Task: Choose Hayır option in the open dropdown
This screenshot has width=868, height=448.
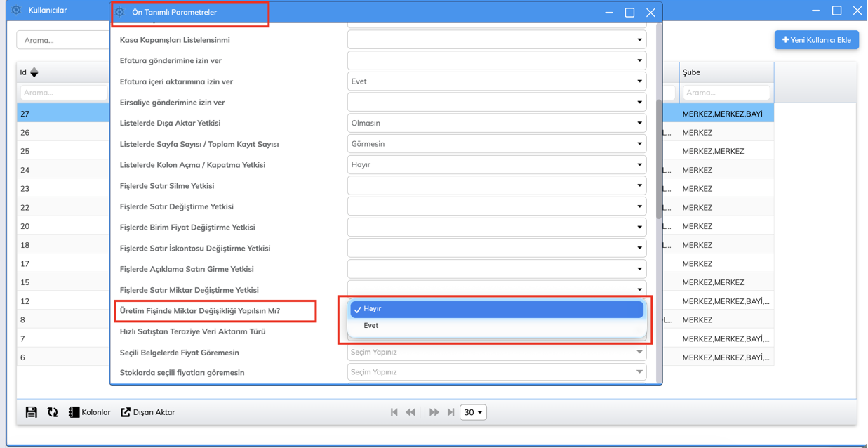Action: (497, 309)
